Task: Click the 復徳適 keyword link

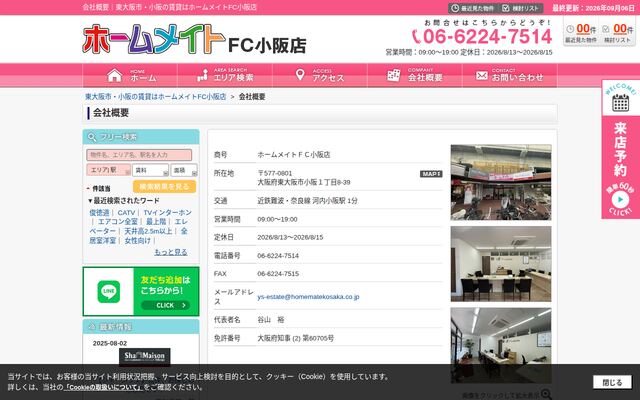Action: pyautogui.click(x=100, y=213)
